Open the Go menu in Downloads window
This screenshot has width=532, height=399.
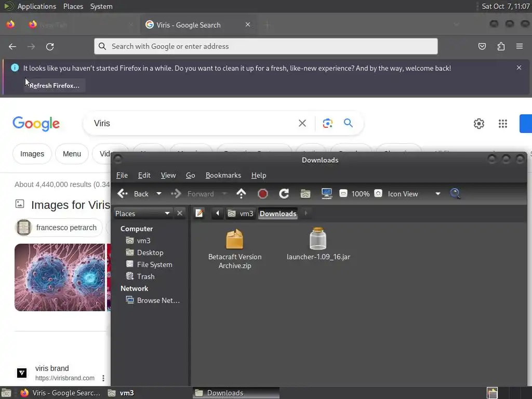point(190,175)
